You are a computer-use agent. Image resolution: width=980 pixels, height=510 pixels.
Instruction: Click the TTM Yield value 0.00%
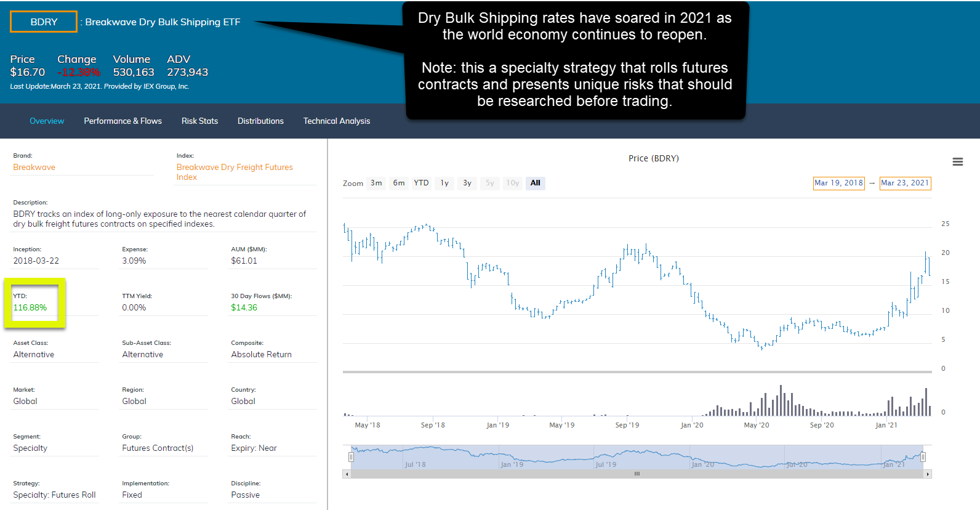[x=134, y=307]
